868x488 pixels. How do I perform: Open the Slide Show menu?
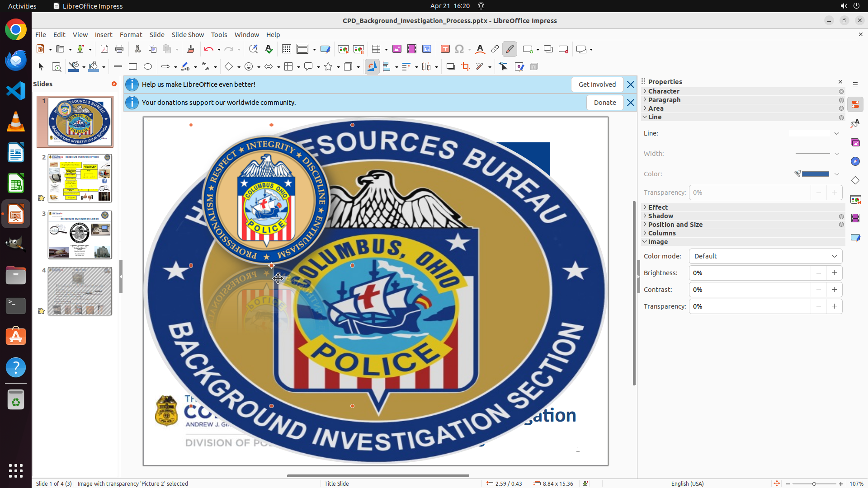pos(188,35)
